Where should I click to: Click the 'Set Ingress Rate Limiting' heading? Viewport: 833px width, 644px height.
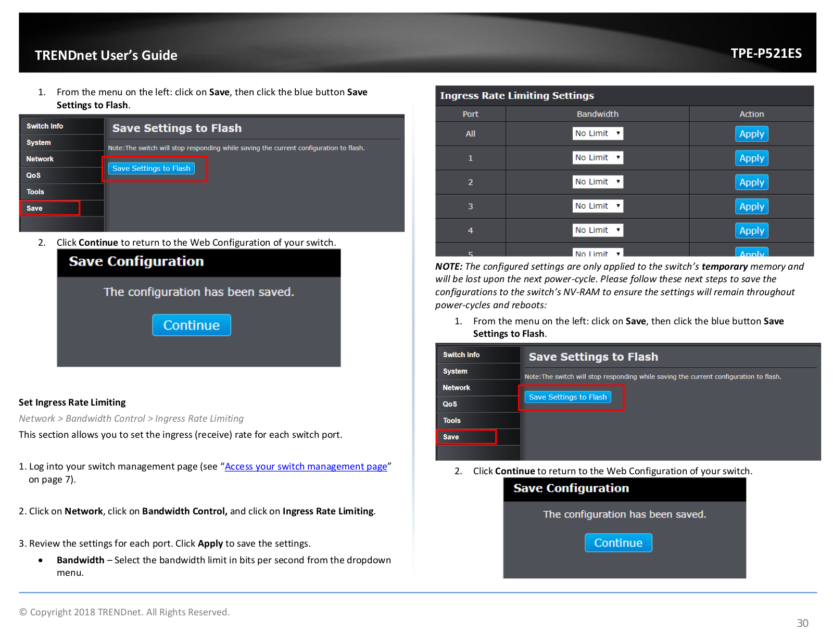(x=72, y=402)
